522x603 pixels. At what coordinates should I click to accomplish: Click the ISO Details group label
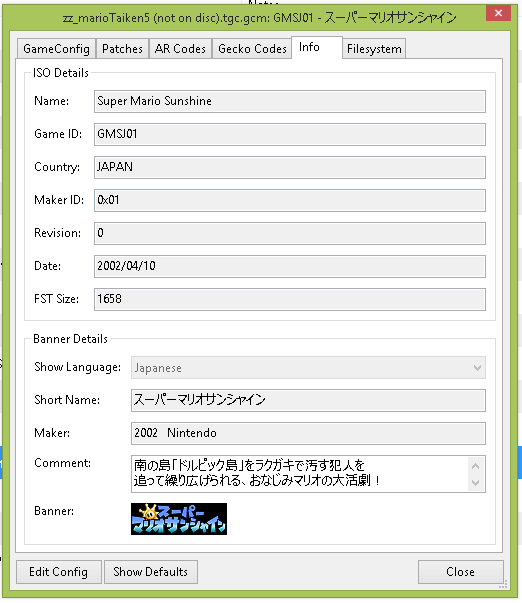click(x=61, y=73)
